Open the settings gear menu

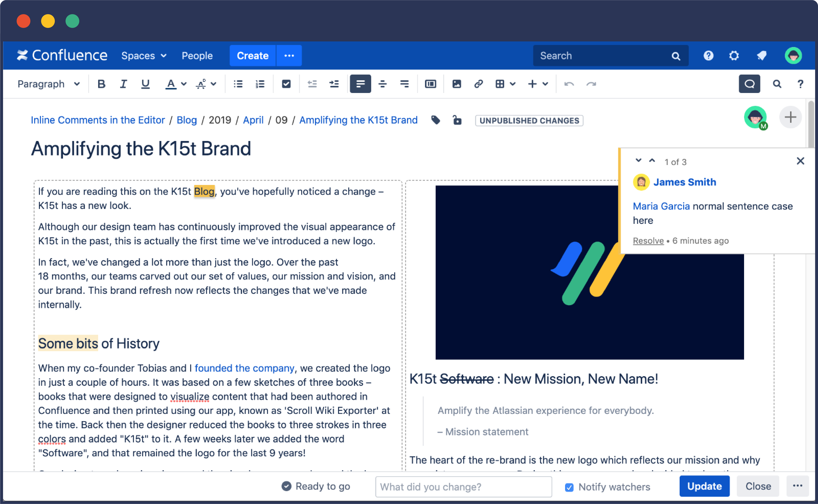point(734,56)
